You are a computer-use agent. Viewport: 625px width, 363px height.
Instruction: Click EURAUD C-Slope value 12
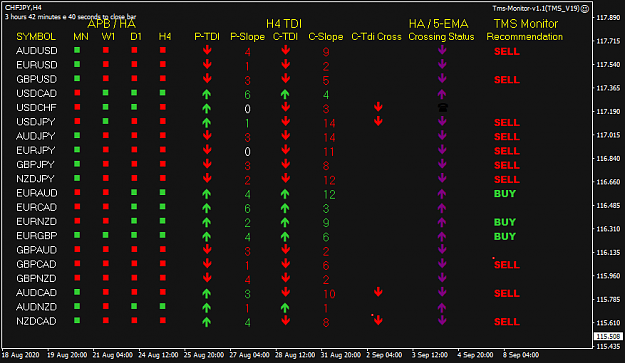click(x=329, y=194)
